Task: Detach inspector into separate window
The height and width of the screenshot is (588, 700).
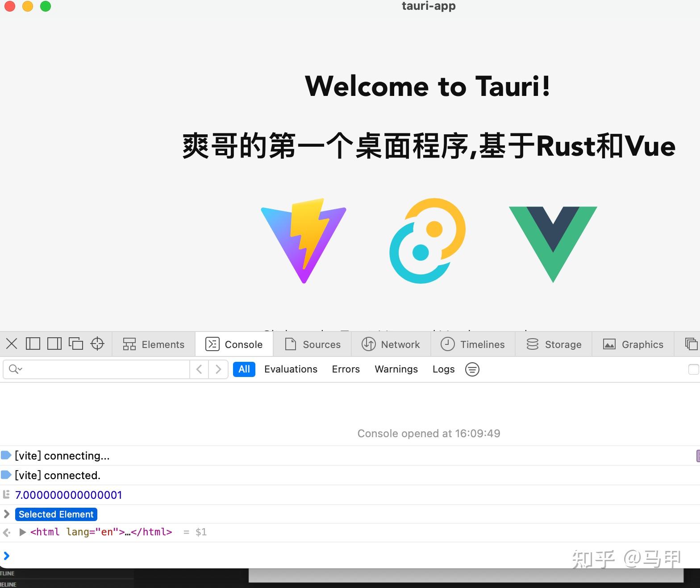Action: [x=76, y=344]
